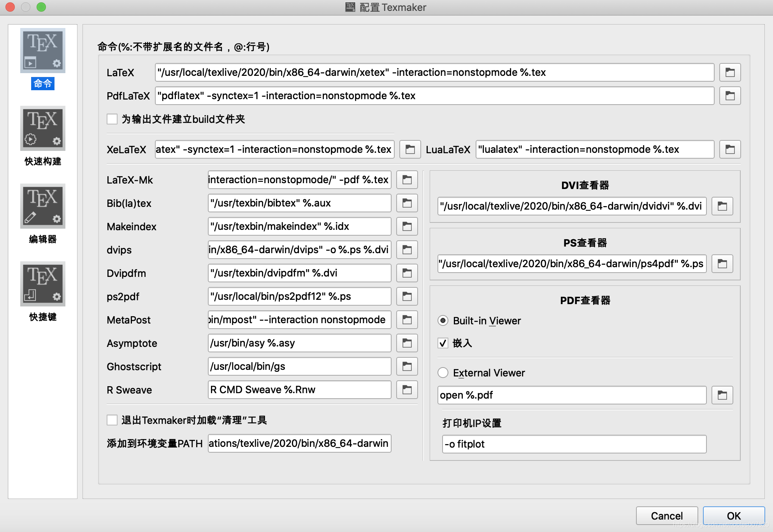This screenshot has height=532, width=773.
Task: Browse for the LaTeX command executable
Action: pos(730,72)
